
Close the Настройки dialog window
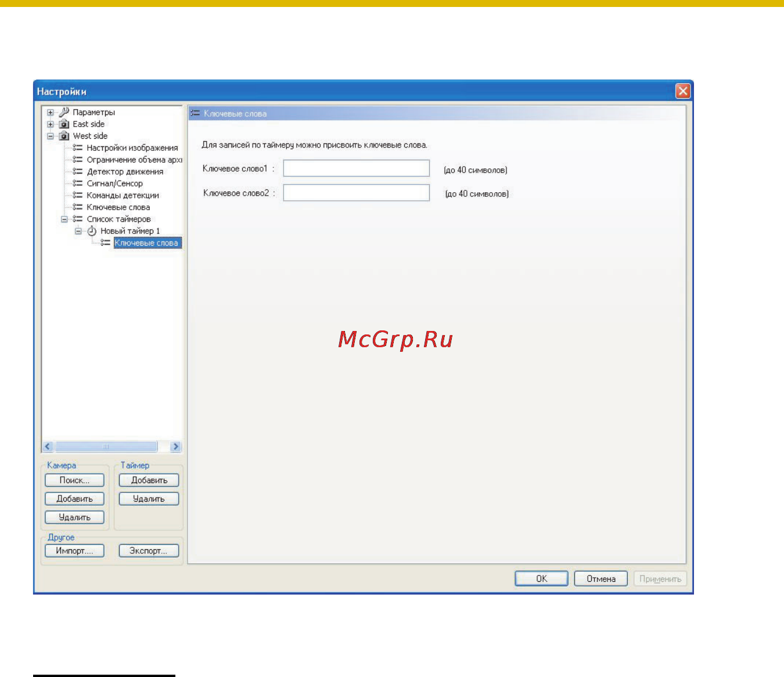click(x=683, y=91)
